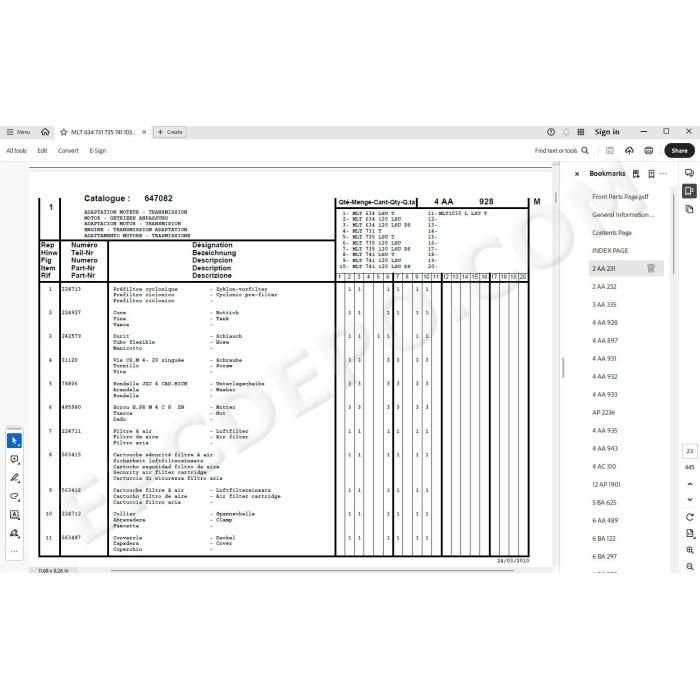Open the hamburger Menu
The image size is (700, 700).
point(18,132)
